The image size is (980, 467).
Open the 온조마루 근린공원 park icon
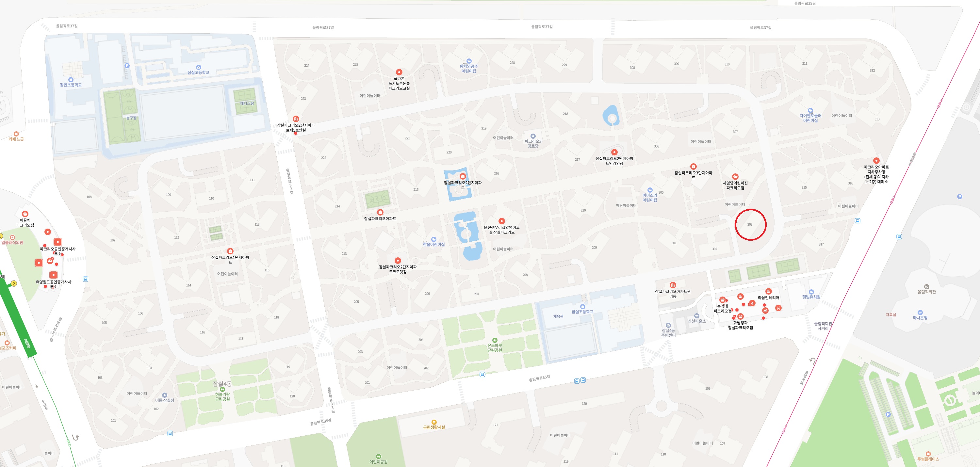pyautogui.click(x=495, y=340)
